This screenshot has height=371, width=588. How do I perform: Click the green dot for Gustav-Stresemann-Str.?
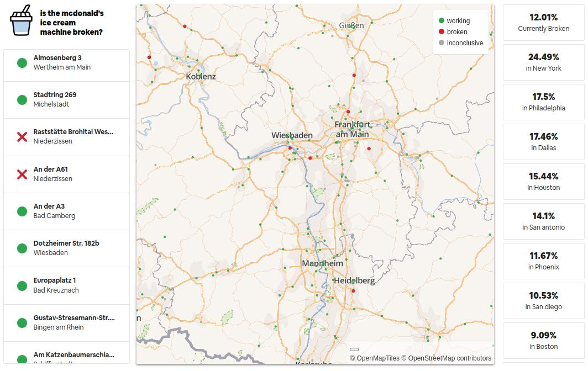[x=22, y=322]
